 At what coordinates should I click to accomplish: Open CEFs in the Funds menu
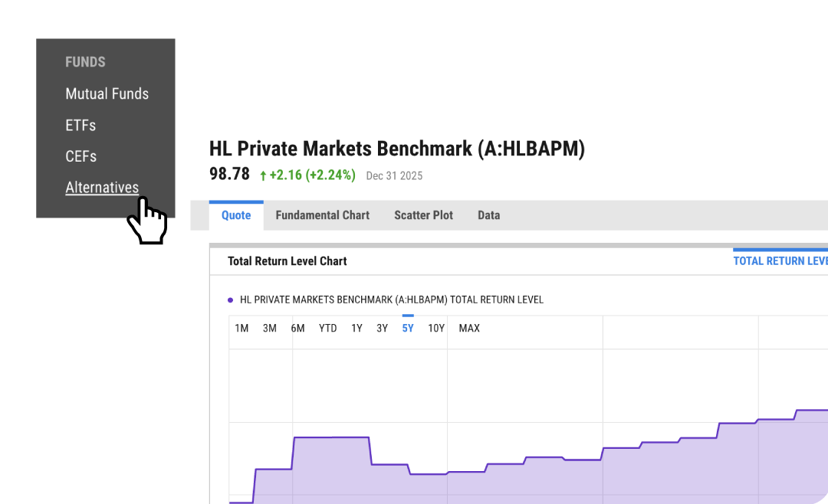[x=80, y=156]
